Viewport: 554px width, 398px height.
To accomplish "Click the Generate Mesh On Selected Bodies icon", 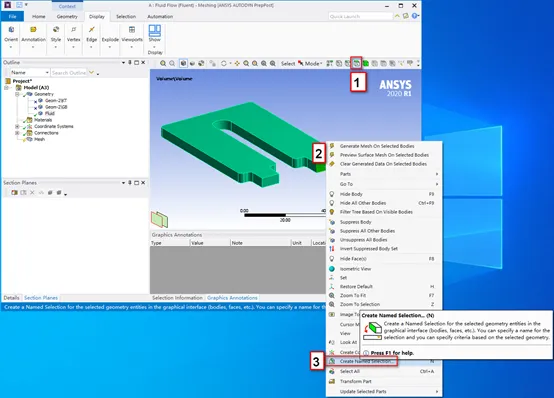I will click(x=332, y=146).
